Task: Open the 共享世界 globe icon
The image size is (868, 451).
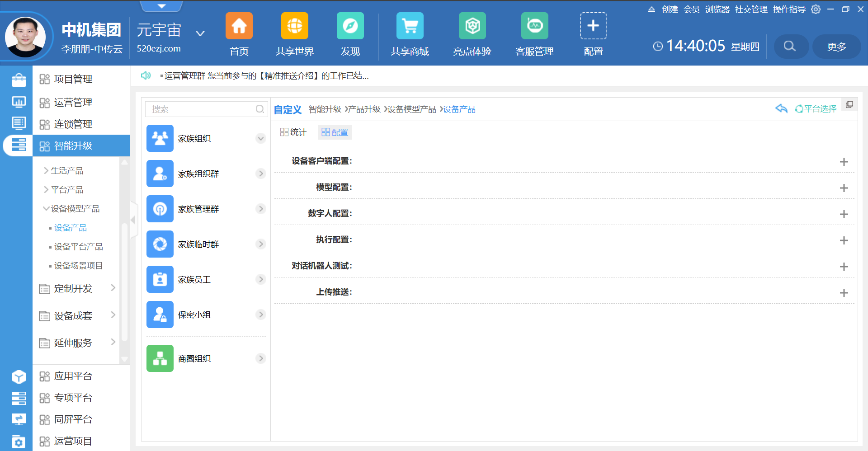Action: point(294,26)
